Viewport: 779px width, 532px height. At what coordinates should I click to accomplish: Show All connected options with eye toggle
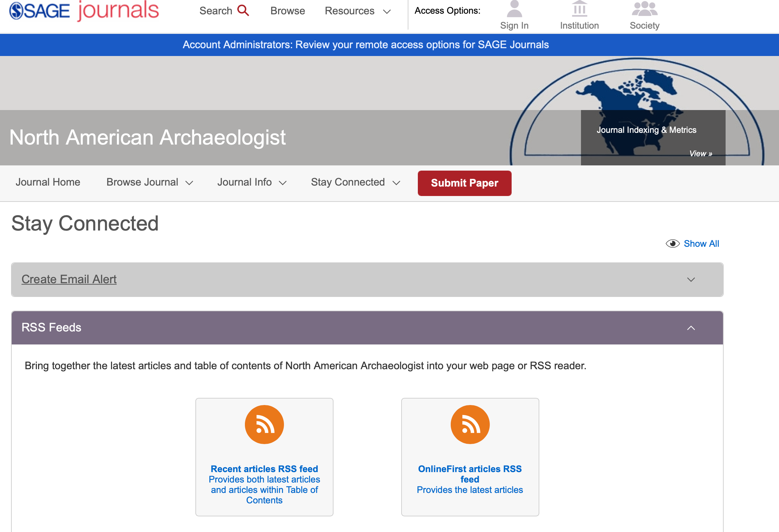click(x=693, y=243)
